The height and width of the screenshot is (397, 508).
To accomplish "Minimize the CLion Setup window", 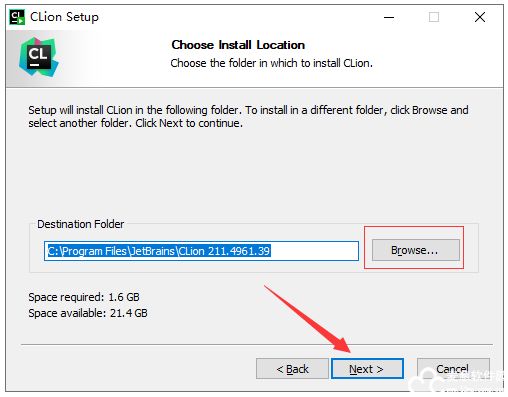I will click(x=389, y=17).
